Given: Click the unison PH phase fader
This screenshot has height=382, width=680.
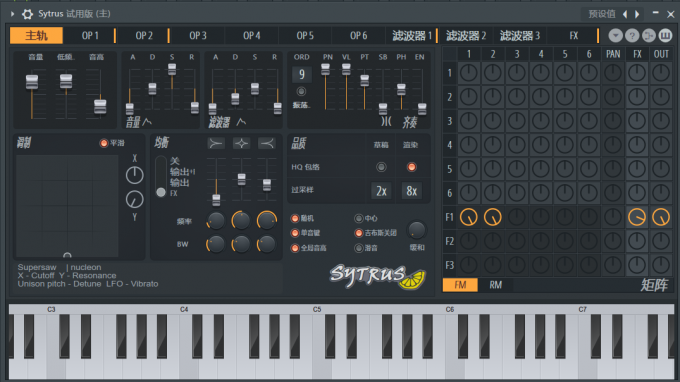Looking at the screenshot, I should [402, 89].
